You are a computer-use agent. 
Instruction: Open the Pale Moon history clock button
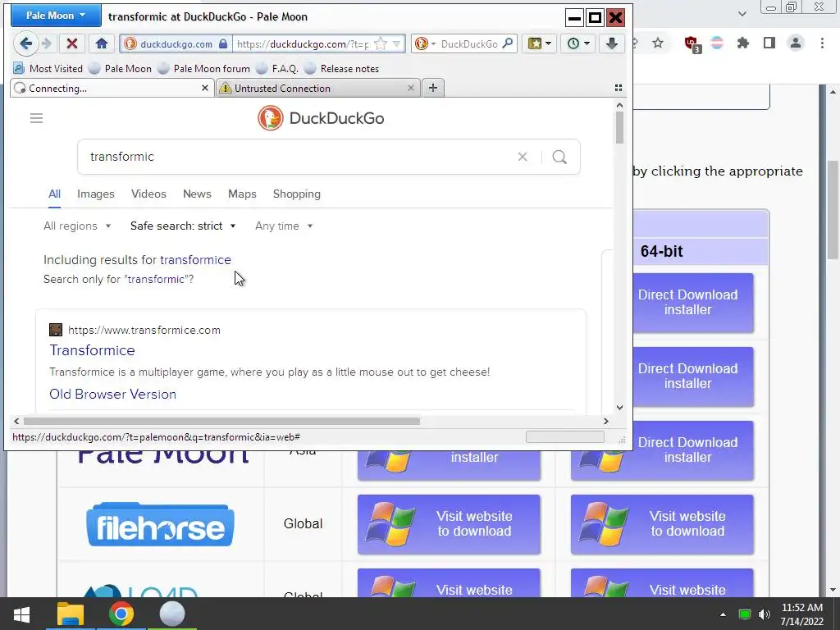pos(578,44)
